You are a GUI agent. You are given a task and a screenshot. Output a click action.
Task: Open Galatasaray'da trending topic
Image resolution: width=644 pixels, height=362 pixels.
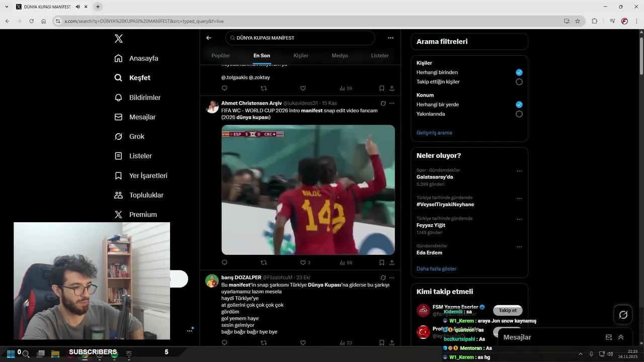pos(435,177)
